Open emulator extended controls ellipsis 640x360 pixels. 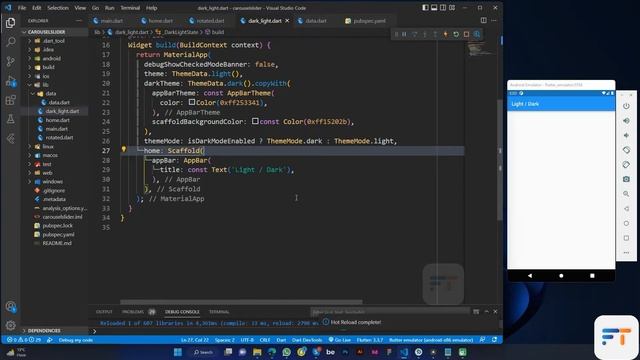626,253
